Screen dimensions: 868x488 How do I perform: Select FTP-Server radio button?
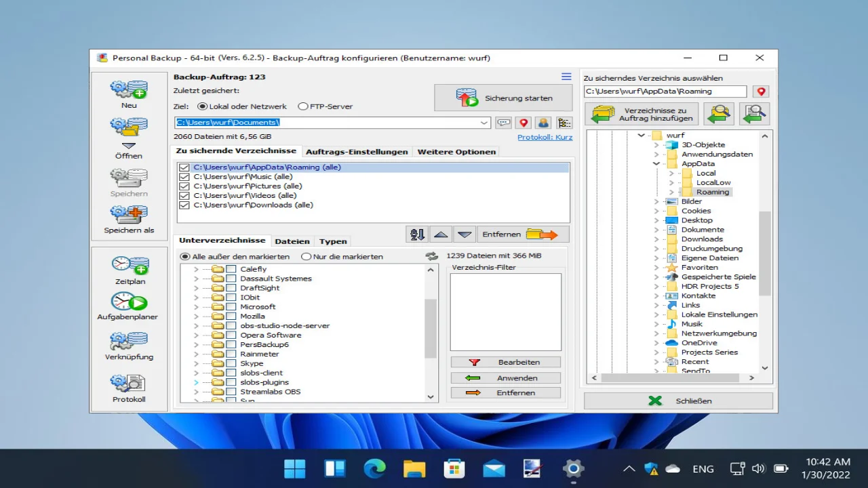[302, 106]
